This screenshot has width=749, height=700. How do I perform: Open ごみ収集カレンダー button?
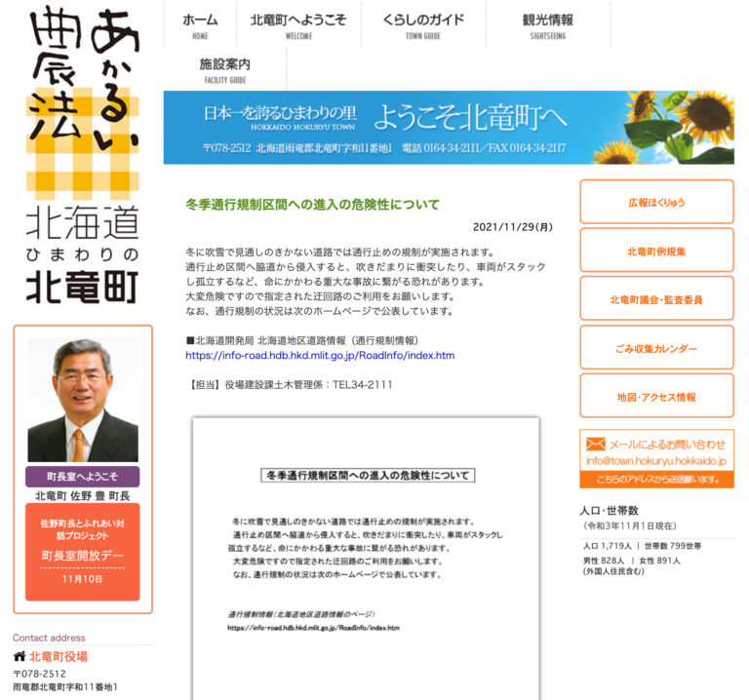(656, 348)
